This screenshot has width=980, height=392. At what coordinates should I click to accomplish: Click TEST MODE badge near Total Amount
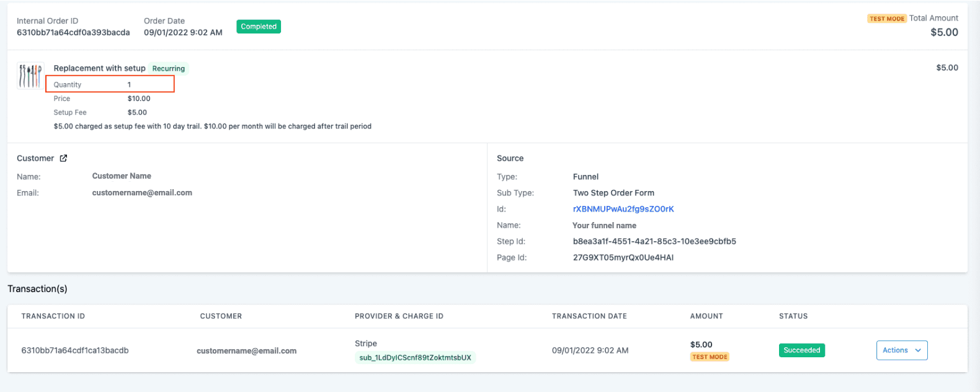coord(887,19)
